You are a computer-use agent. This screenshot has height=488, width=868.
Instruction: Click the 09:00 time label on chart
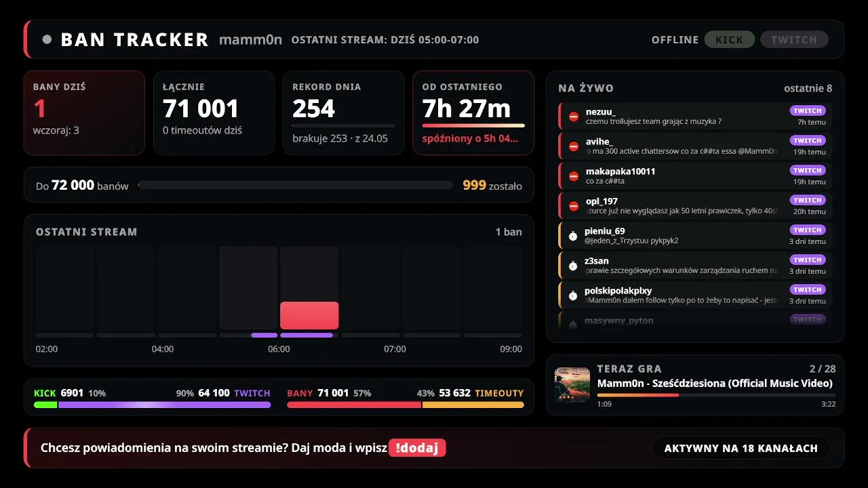pyautogui.click(x=511, y=349)
